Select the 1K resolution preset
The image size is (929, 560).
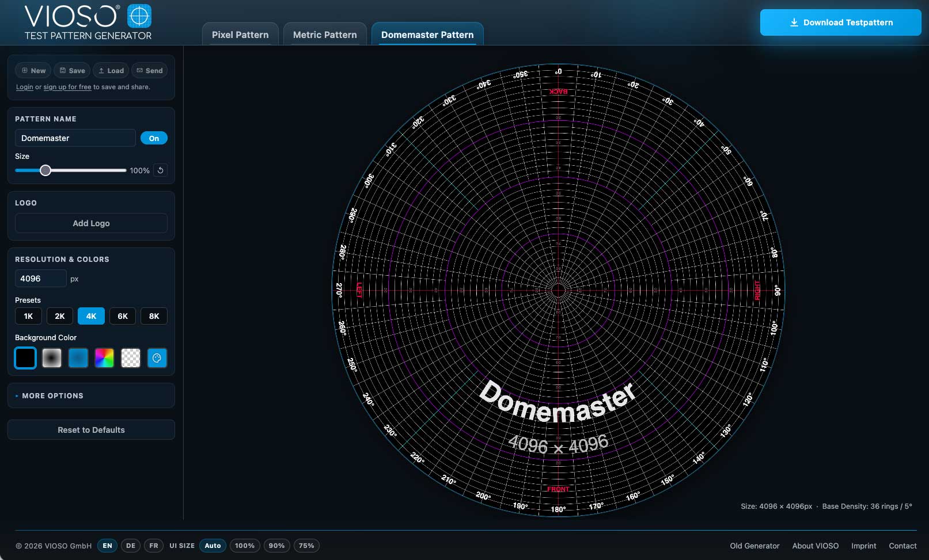click(28, 316)
